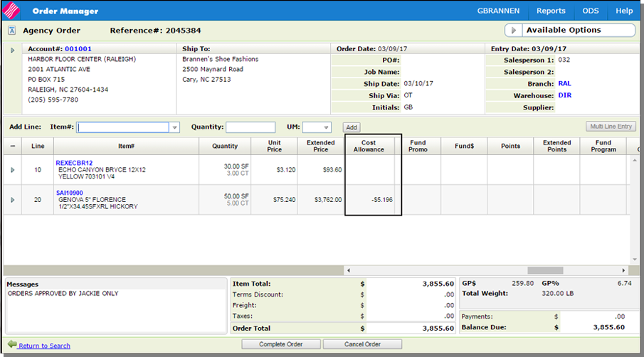Screen dimensions: 644x357
Task: Click the Cancel Order button
Action: tap(362, 344)
